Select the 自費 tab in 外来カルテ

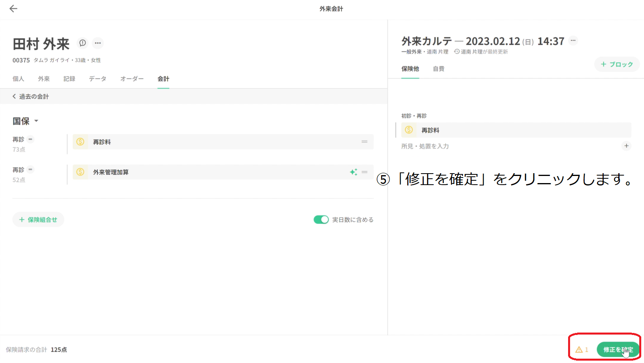[x=438, y=69]
